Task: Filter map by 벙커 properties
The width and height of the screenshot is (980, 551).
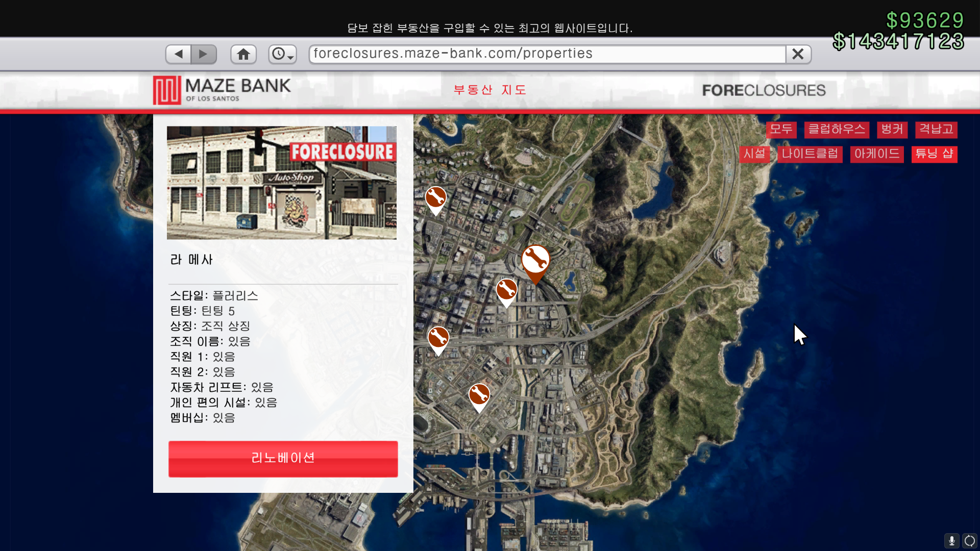Action: click(892, 130)
